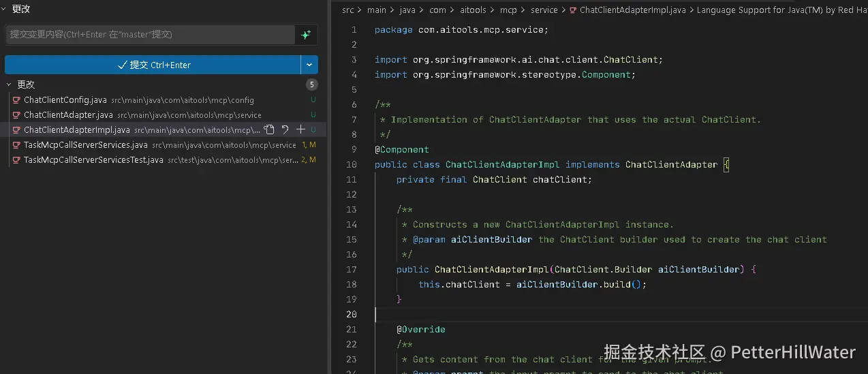The height and width of the screenshot is (374, 868).
Task: Click breadcrumb segment main
Action: coord(376,10)
